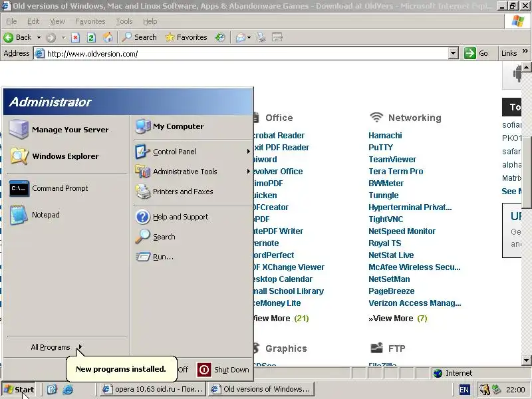Click the page scrollbar up arrow
Image resolution: width=532 pixels, height=399 pixels.
click(526, 67)
